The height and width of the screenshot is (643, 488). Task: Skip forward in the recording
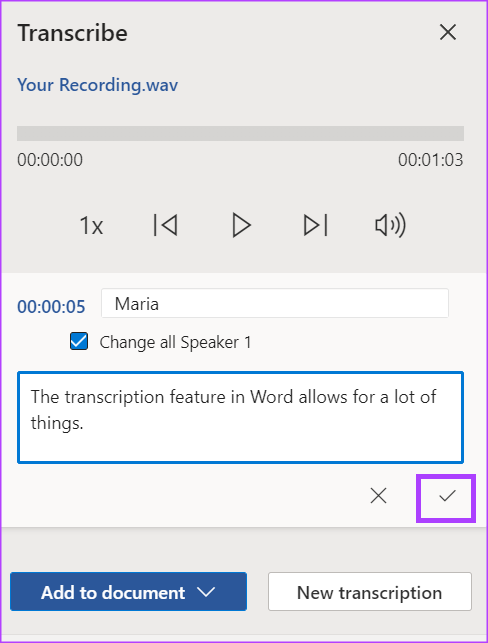point(316,225)
